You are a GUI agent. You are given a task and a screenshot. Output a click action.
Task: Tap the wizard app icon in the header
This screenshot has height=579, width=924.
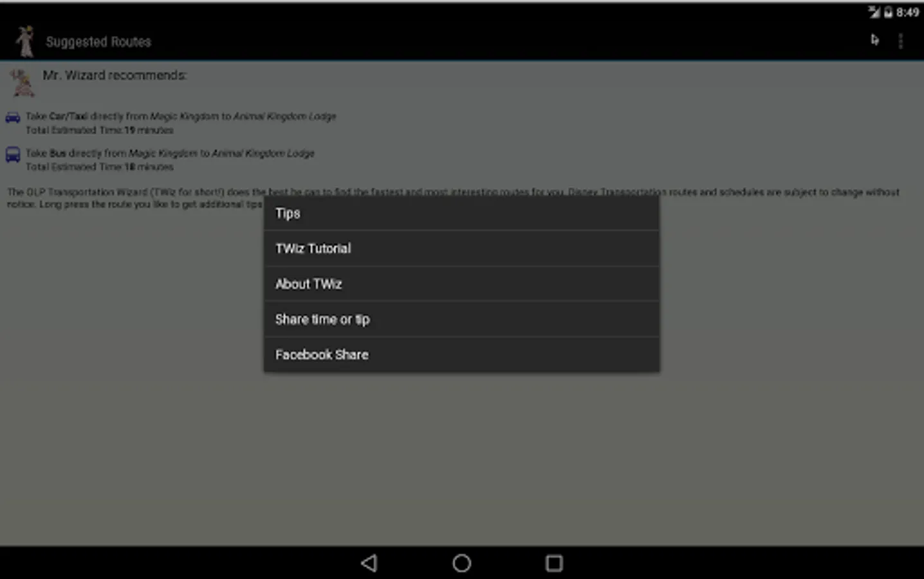[x=25, y=41]
